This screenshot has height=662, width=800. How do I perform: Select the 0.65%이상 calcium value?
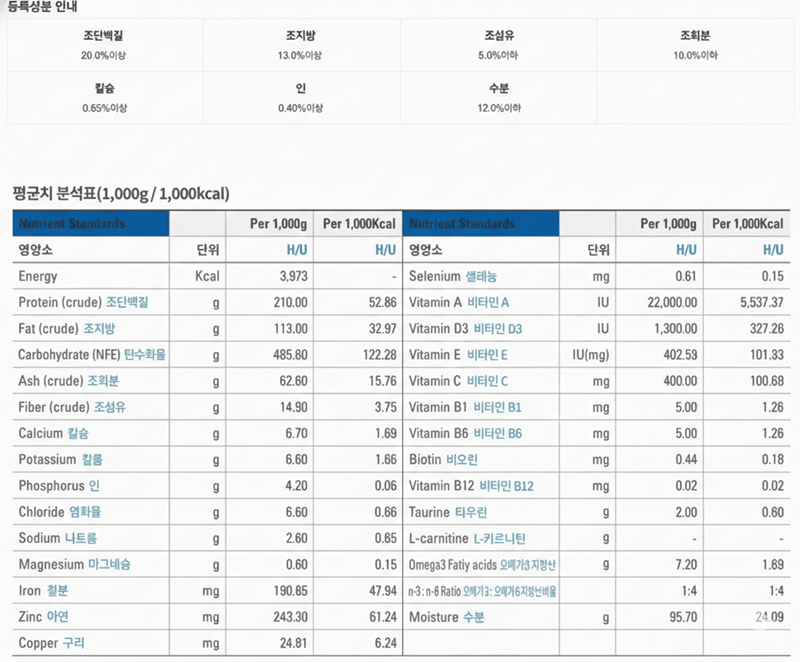point(104,107)
